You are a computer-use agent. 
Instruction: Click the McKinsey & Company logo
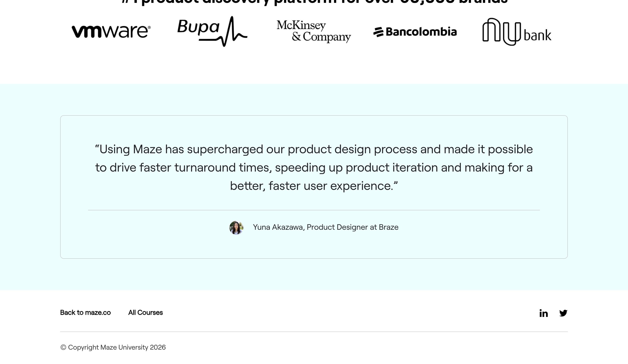point(314,31)
